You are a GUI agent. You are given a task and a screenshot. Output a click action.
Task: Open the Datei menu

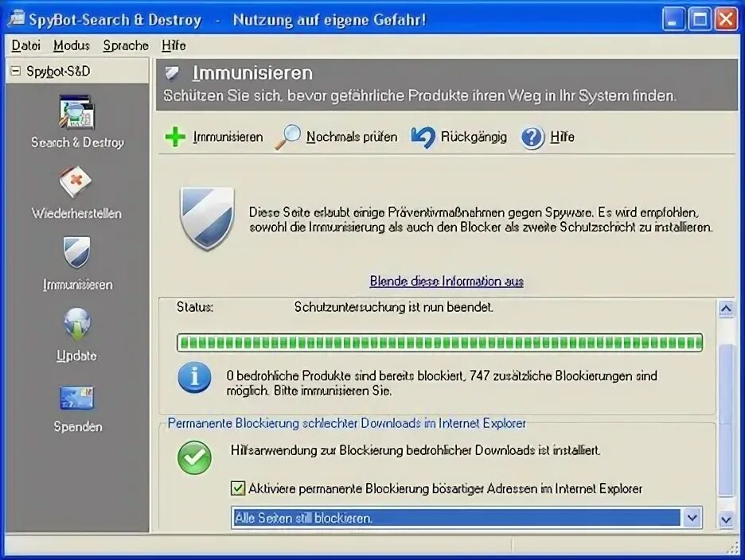point(25,45)
